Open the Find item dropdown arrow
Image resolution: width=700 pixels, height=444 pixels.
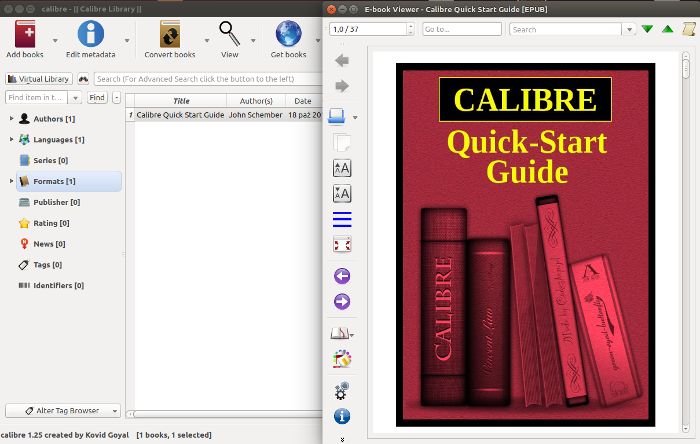75,97
